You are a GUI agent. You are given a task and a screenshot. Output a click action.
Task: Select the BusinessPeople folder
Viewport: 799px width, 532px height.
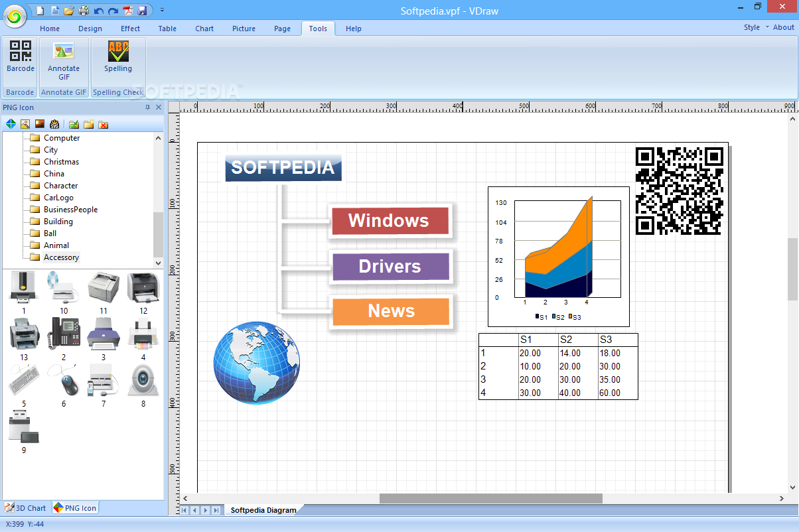(70, 210)
